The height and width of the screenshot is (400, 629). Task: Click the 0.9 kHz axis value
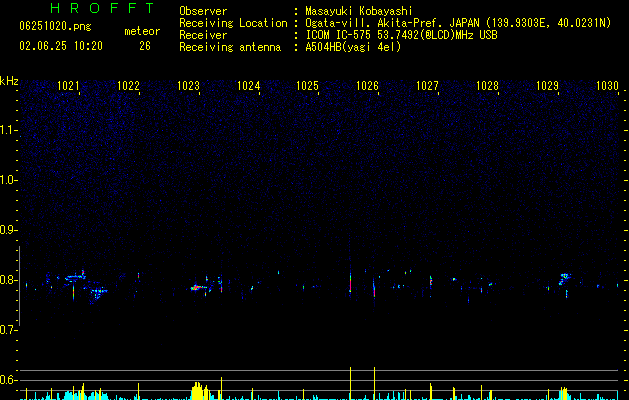tap(8, 230)
